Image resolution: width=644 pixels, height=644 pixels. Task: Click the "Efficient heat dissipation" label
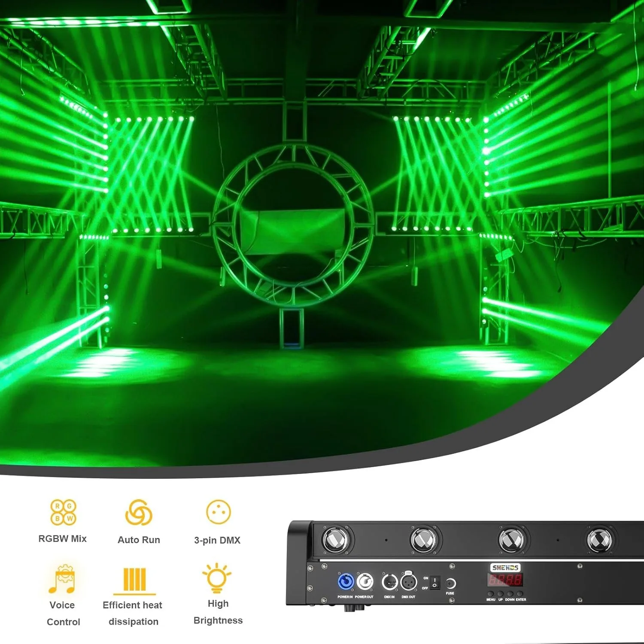click(x=133, y=613)
